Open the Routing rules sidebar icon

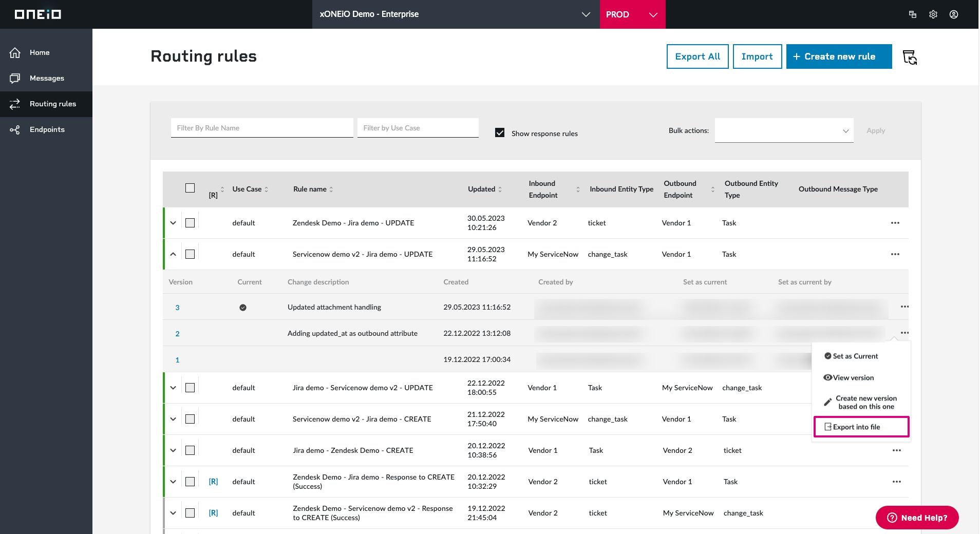point(15,104)
